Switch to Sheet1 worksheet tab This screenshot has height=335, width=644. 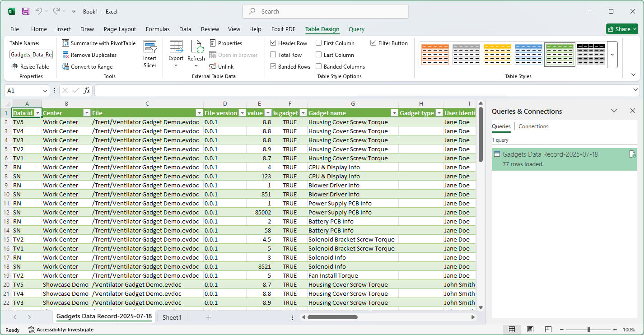[172, 317]
